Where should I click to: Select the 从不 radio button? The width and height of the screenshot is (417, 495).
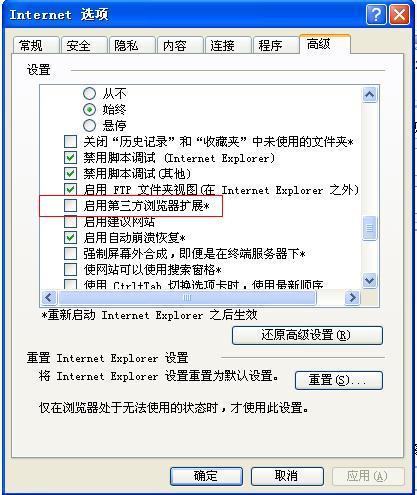(89, 94)
